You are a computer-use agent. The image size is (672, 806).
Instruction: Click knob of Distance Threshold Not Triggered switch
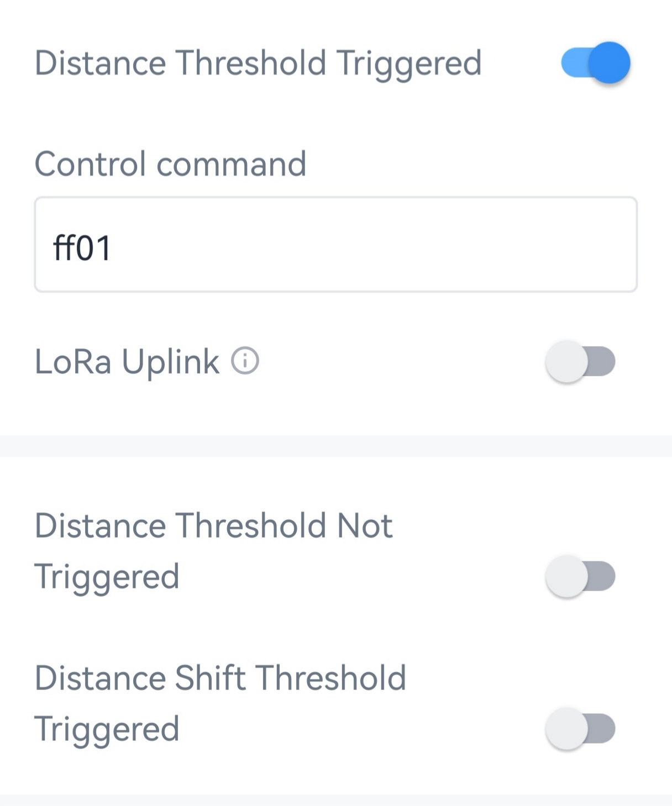coord(566,576)
